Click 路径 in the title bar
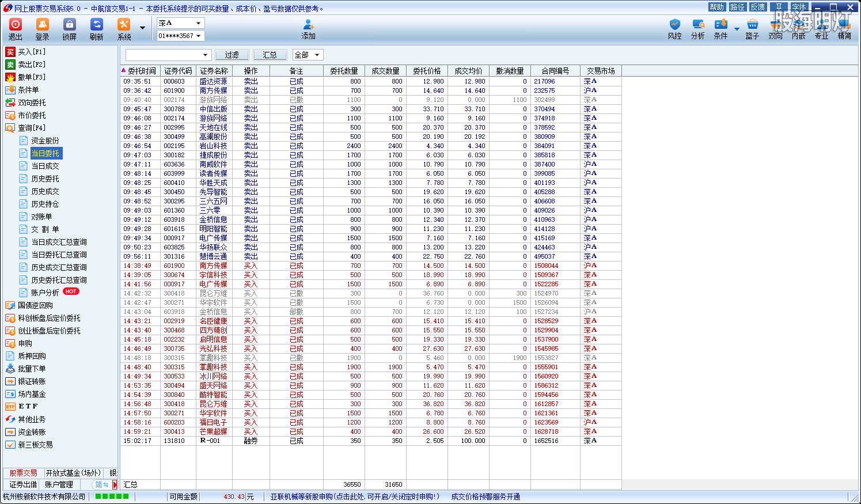Image resolution: width=861 pixels, height=504 pixels. pyautogui.click(x=737, y=7)
